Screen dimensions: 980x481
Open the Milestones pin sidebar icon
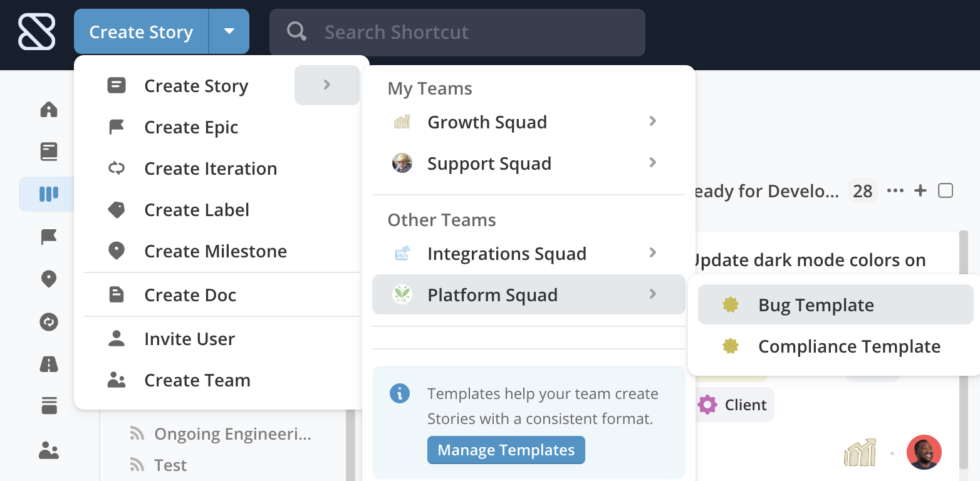click(x=49, y=279)
